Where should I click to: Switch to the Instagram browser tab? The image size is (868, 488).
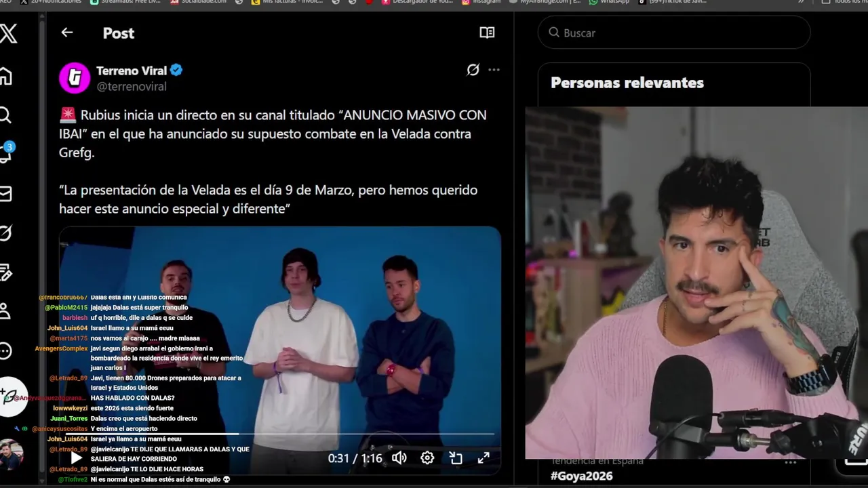point(481,2)
